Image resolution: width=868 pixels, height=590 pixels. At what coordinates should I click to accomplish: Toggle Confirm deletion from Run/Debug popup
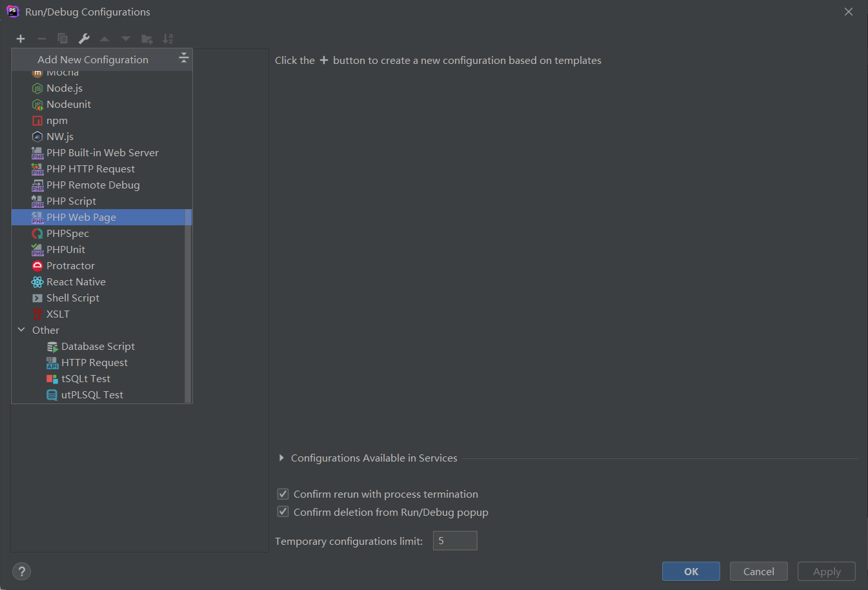pyautogui.click(x=283, y=512)
